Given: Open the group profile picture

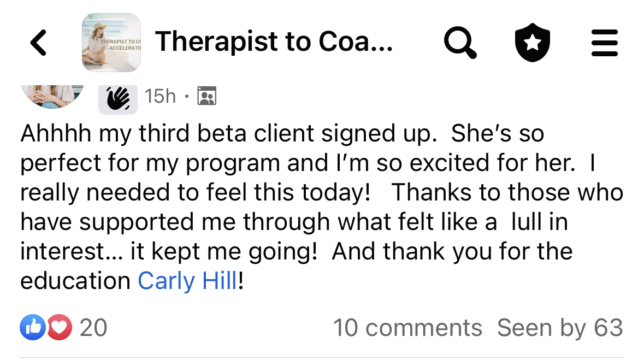Looking at the screenshot, I should (111, 42).
